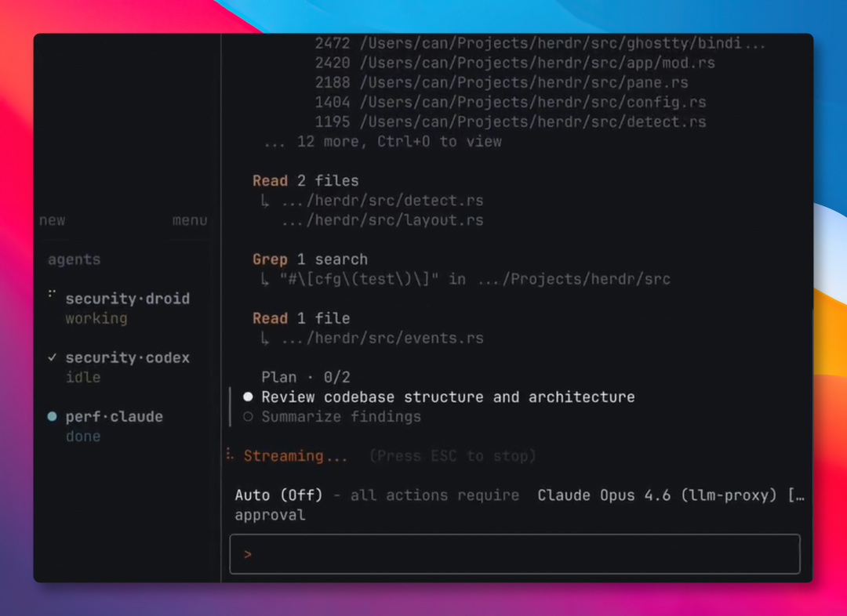The image size is (847, 616).
Task: Toggle the Auto (Off) approval mode
Action: 278,495
